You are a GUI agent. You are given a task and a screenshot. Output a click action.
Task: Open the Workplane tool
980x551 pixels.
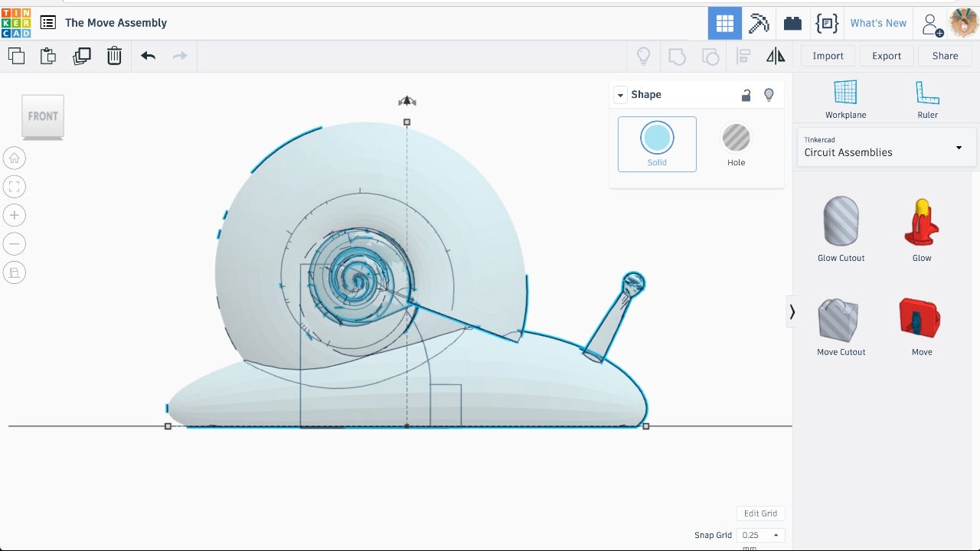point(845,99)
